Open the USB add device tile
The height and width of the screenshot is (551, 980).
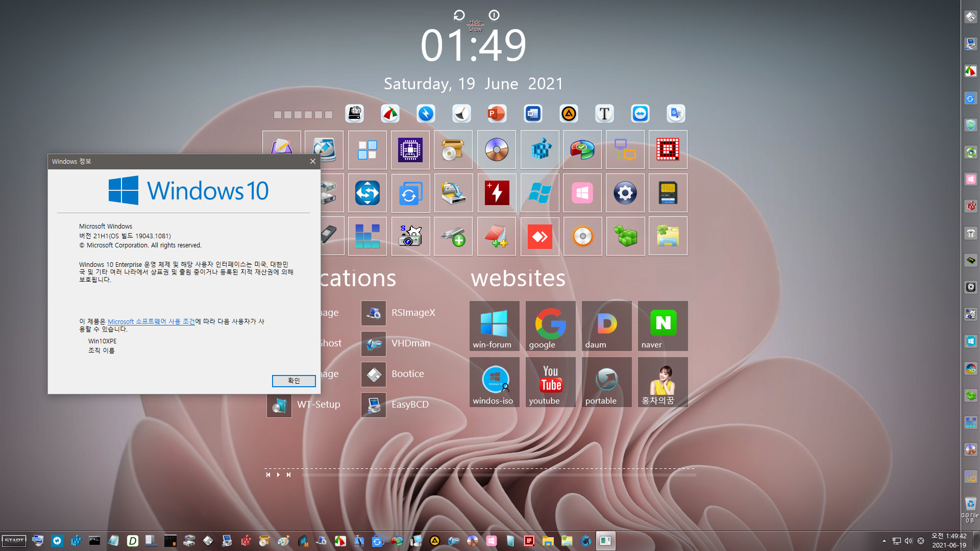pos(453,236)
